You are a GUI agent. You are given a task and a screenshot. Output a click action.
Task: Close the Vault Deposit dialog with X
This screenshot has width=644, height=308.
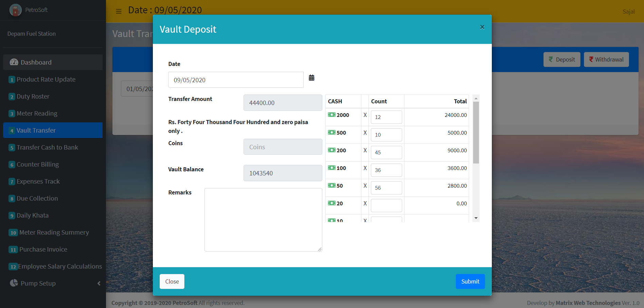pos(482,27)
